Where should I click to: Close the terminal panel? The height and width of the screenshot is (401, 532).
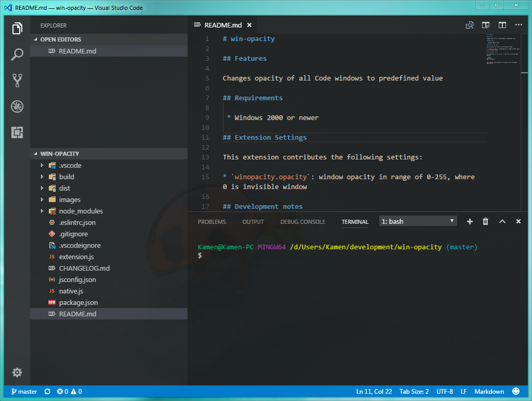(x=518, y=221)
